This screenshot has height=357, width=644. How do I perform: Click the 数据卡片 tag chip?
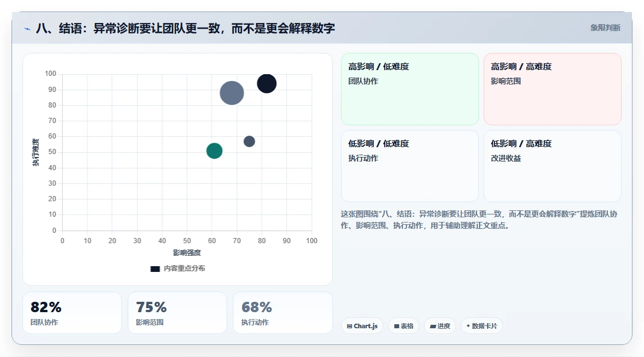(482, 326)
